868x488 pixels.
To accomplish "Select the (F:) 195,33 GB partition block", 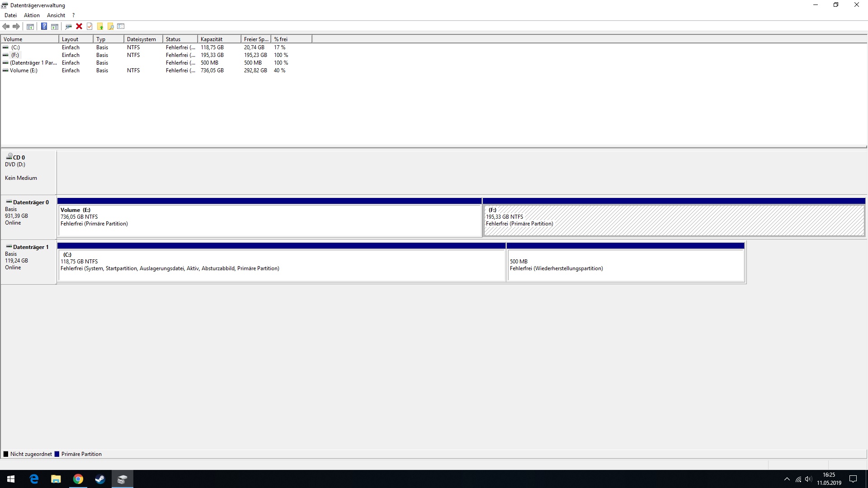I will click(674, 221).
